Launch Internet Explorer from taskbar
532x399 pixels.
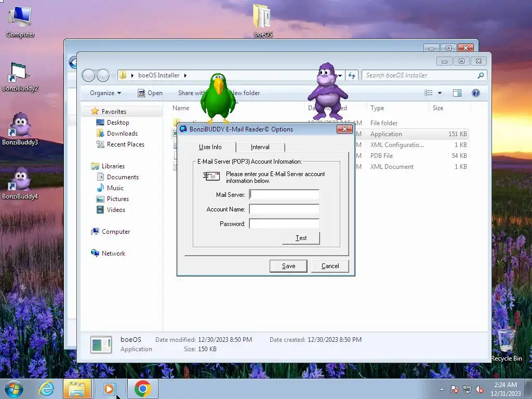tap(46, 389)
